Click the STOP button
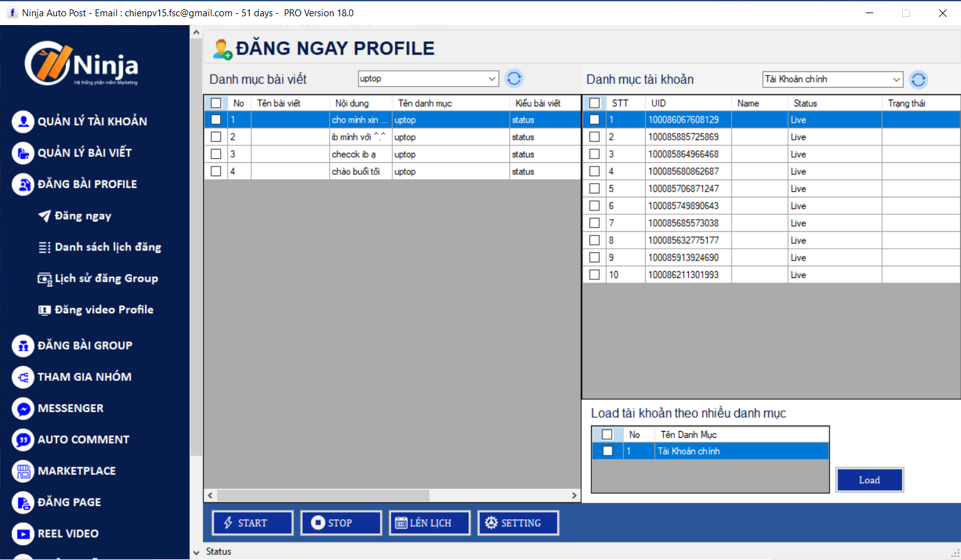The height and width of the screenshot is (560, 961). coord(341,523)
